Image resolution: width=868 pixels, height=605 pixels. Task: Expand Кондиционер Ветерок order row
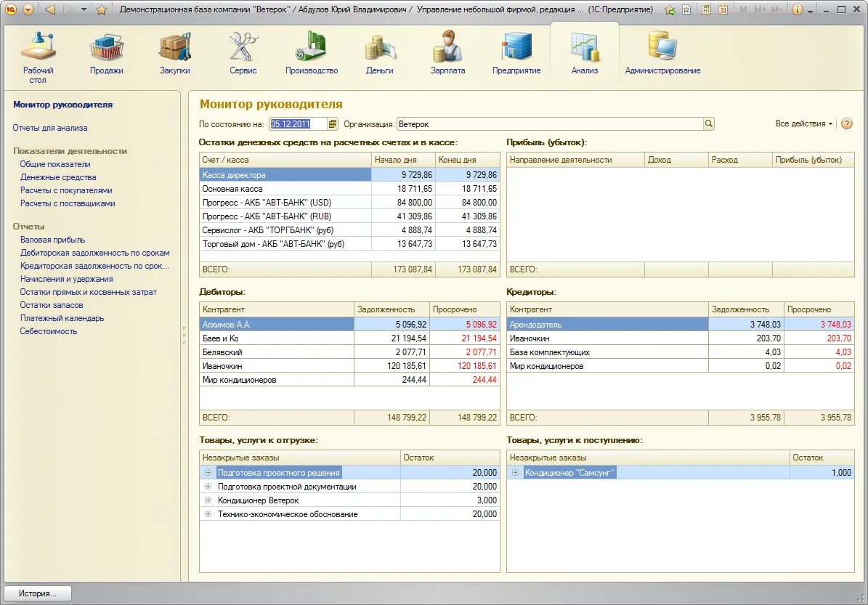[208, 500]
